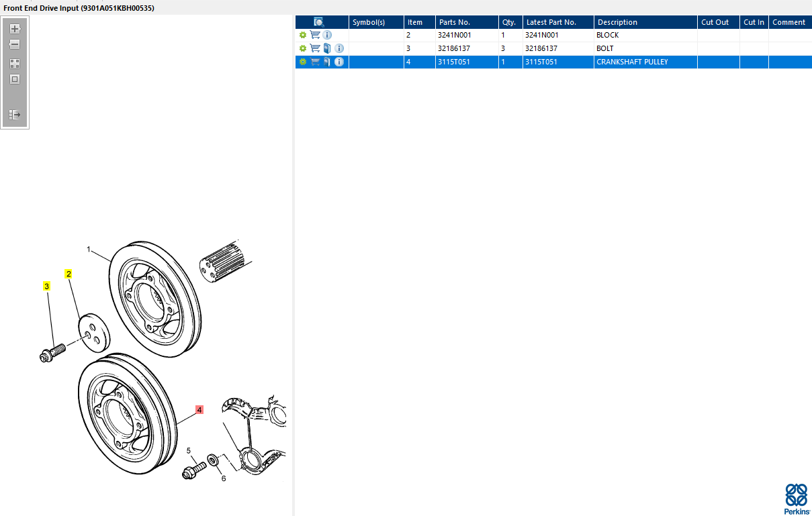Click the list export arrow icon
This screenshot has height=516, width=812.
[15, 115]
